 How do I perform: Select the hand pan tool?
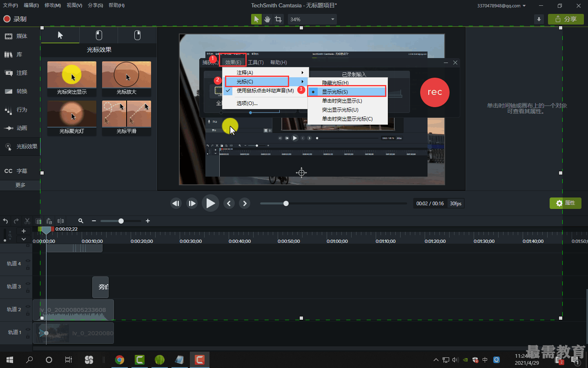point(267,19)
